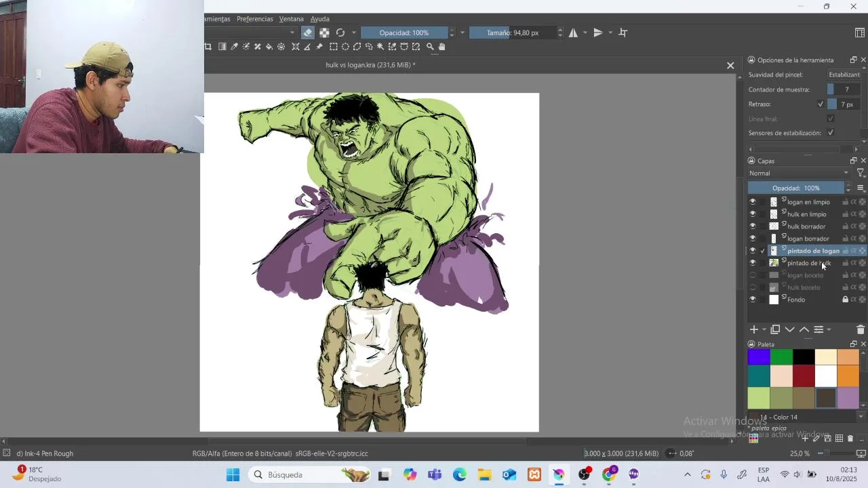
Task: Open the vertical mirror options arrow
Action: pos(610,33)
